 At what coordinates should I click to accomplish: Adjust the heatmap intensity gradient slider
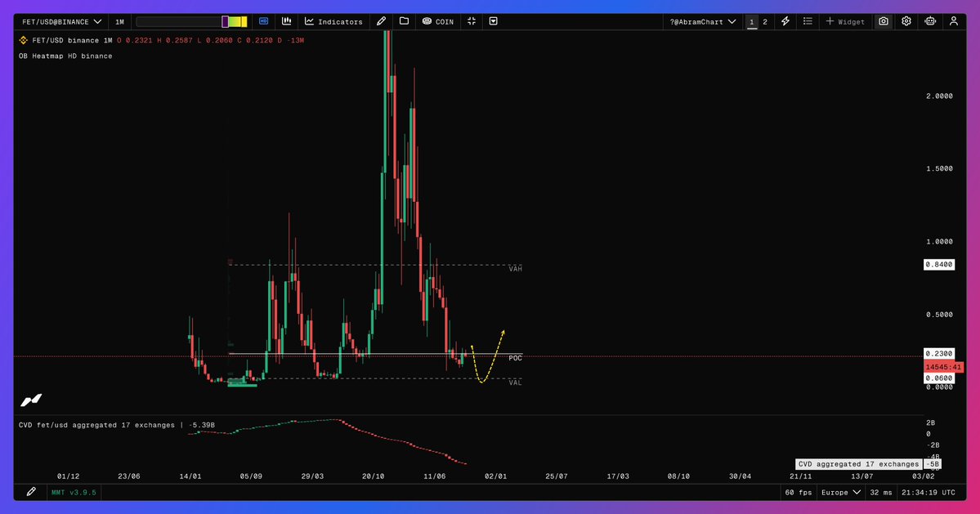click(191, 22)
